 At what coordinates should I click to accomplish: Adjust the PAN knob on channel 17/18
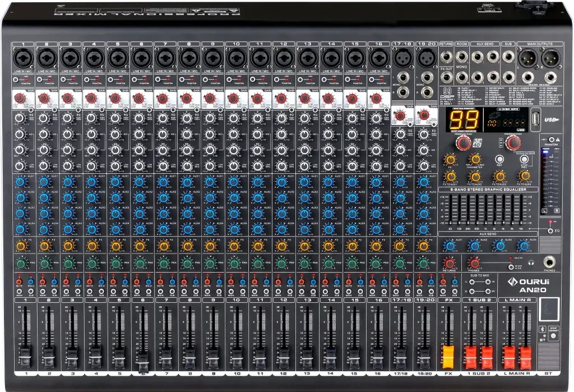coord(400,263)
